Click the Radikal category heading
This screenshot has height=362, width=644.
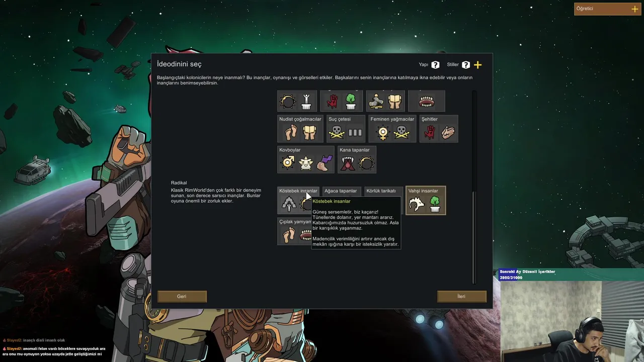(x=179, y=183)
